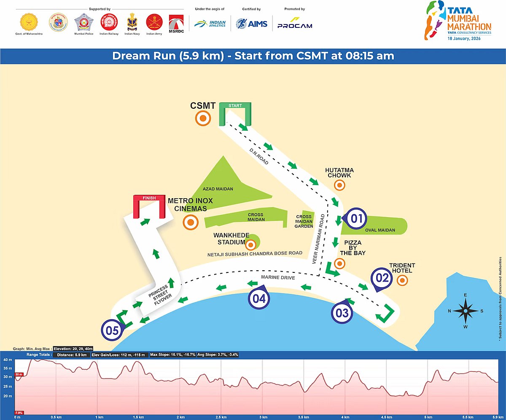Click the Trident Hotel landmark dot

tap(402, 280)
